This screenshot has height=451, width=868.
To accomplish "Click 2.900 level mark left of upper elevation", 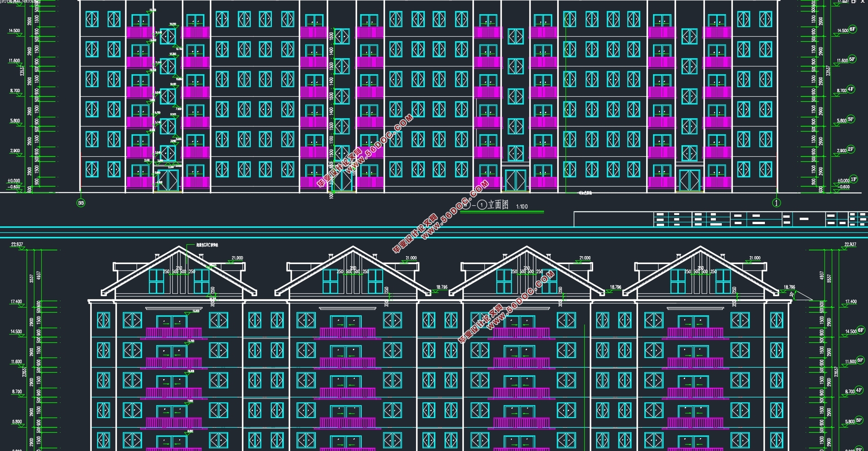I will coord(15,151).
